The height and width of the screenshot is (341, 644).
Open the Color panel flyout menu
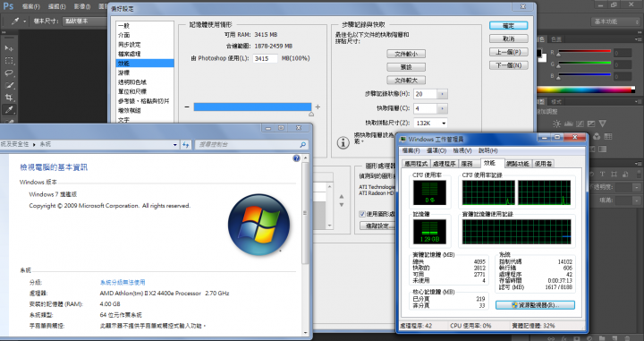[638, 39]
